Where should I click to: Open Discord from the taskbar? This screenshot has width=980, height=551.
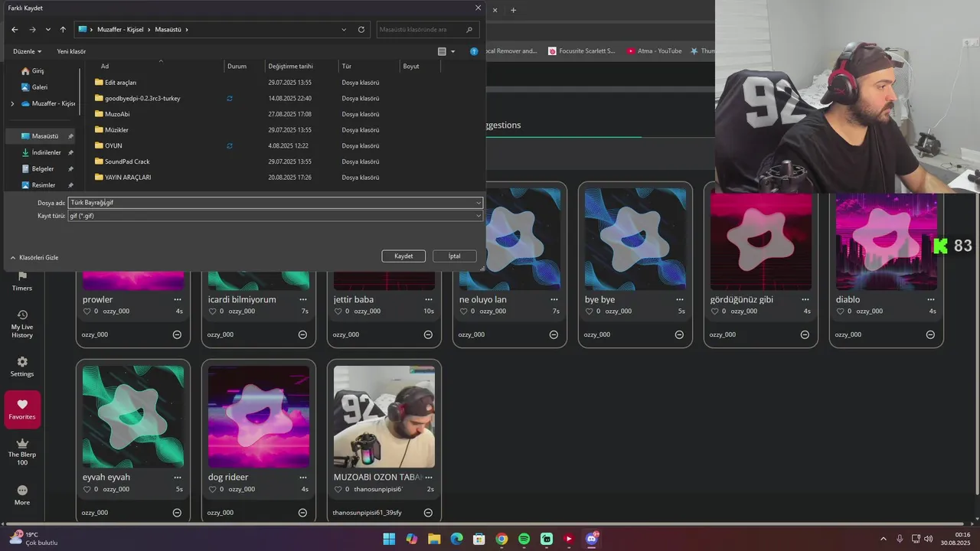(x=591, y=539)
